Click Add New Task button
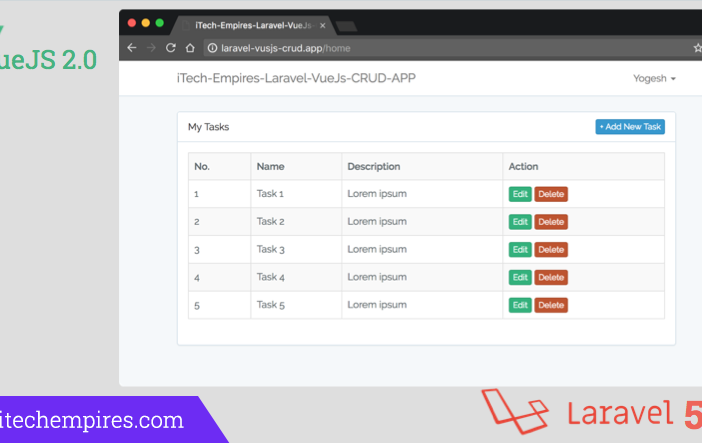The height and width of the screenshot is (443, 702). coord(630,127)
